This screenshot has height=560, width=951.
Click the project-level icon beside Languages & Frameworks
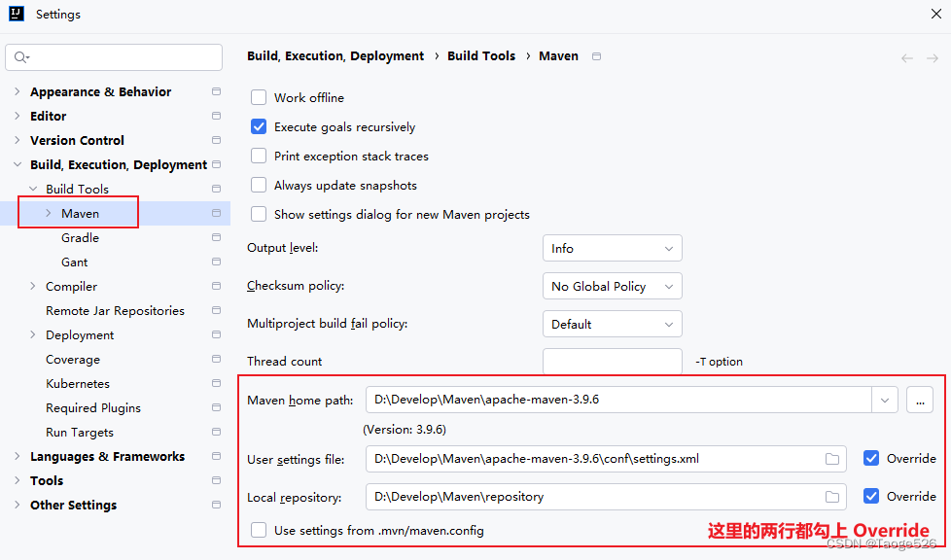[216, 456]
